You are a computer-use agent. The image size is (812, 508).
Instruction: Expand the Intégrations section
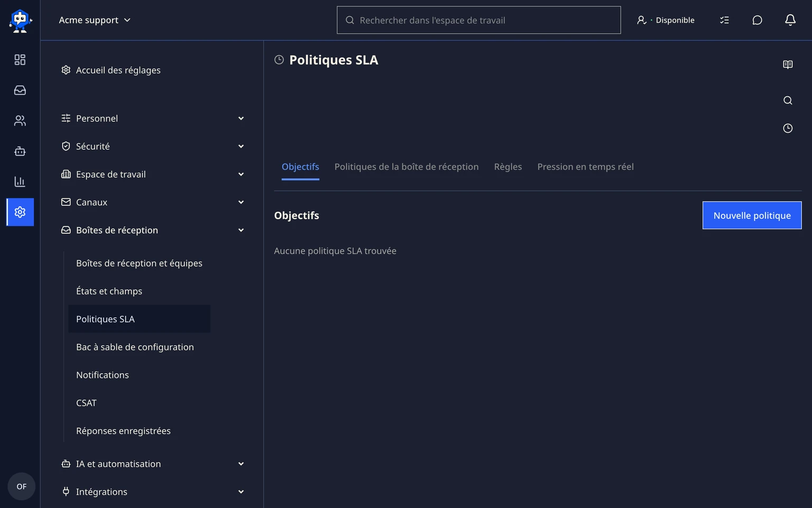point(153,492)
